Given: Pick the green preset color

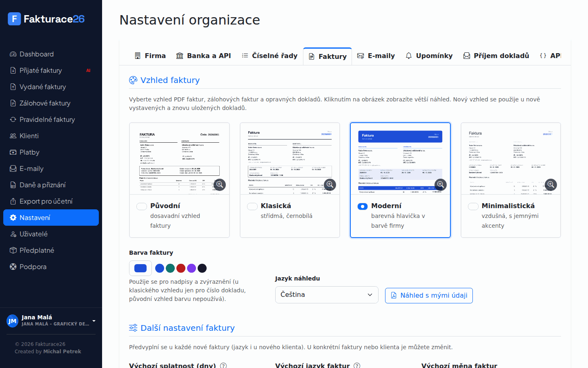Looking at the screenshot, I should [x=170, y=268].
